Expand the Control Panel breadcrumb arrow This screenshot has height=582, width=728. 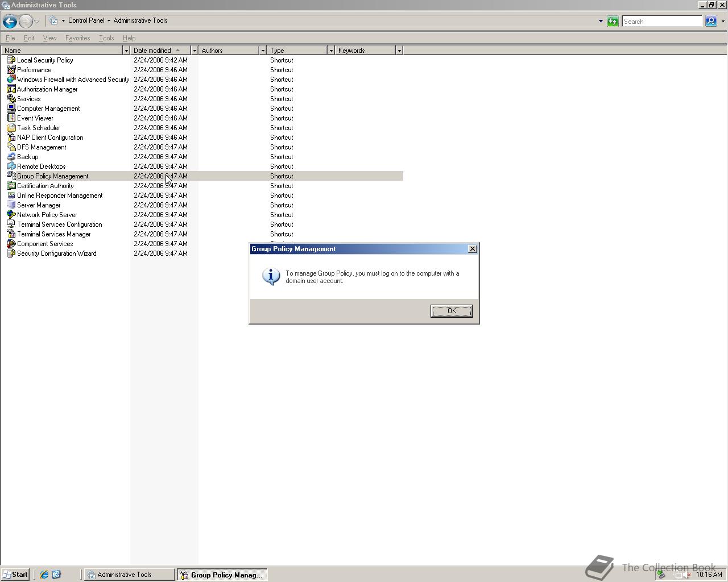point(109,20)
